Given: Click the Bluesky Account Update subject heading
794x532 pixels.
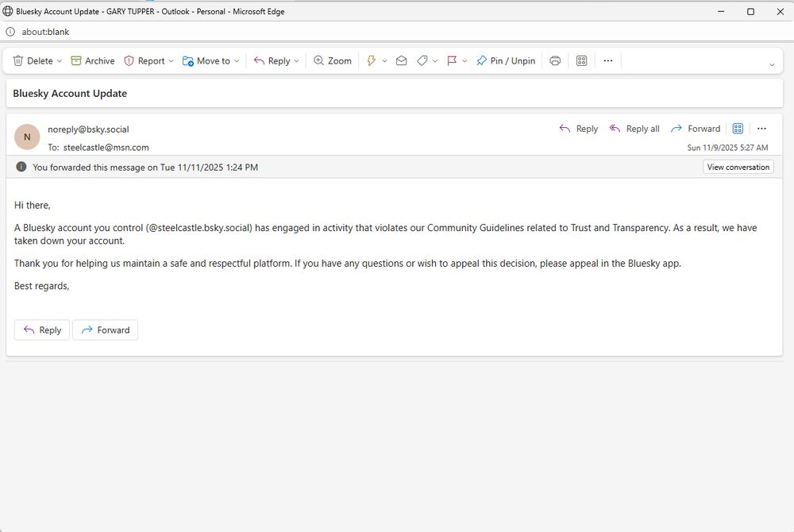Looking at the screenshot, I should coord(70,93).
